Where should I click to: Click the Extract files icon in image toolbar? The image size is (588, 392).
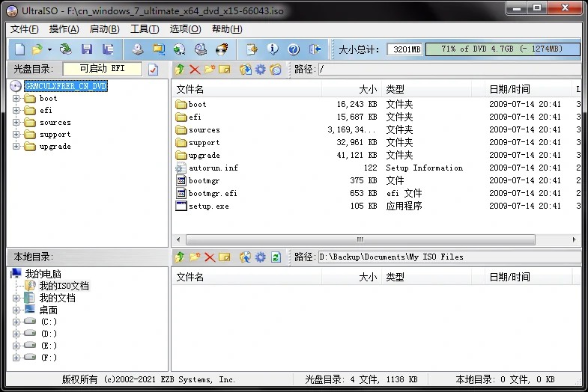click(x=246, y=70)
